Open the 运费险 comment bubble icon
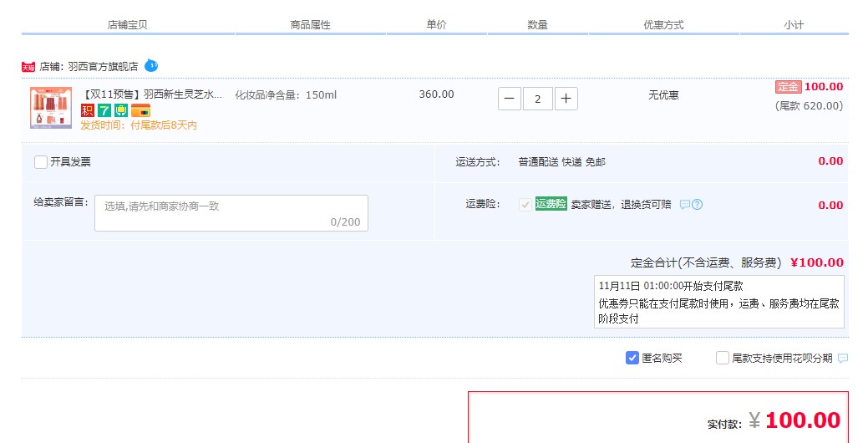 click(685, 204)
